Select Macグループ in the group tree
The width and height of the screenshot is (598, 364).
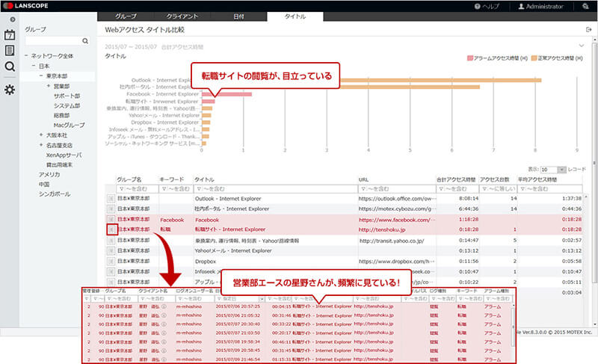(x=69, y=125)
